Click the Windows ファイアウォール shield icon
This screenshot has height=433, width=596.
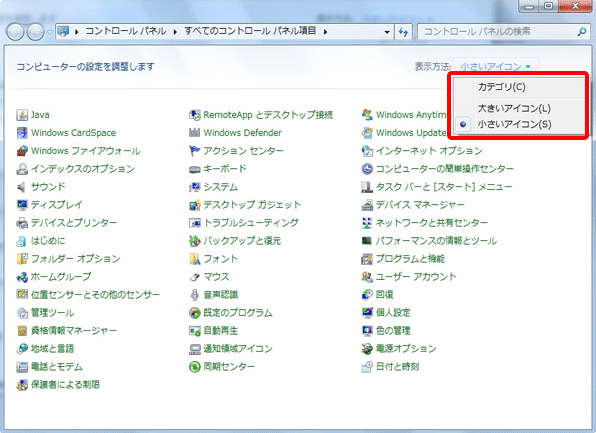[x=22, y=151]
